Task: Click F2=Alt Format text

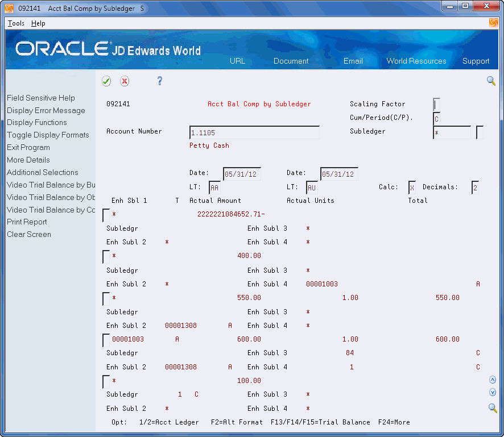Action: coord(237,422)
